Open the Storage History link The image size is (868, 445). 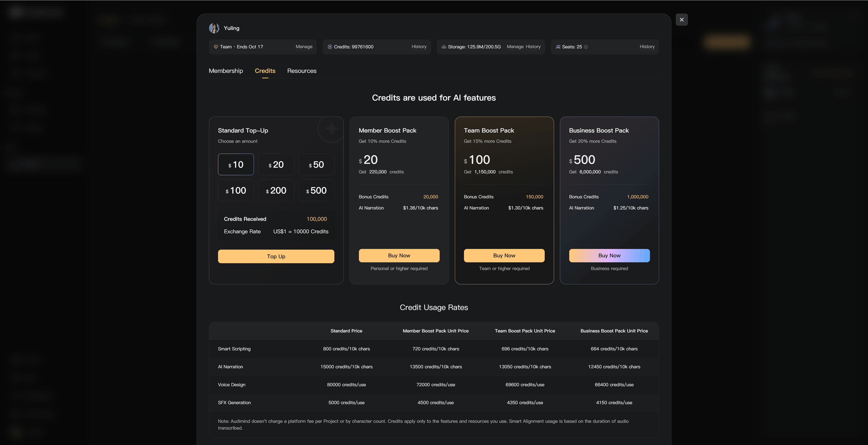tap(533, 46)
